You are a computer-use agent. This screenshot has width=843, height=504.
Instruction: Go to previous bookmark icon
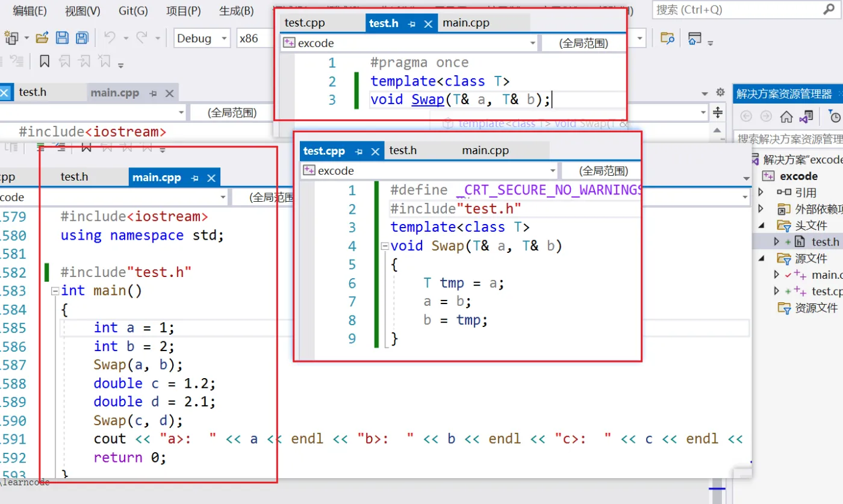(x=64, y=61)
